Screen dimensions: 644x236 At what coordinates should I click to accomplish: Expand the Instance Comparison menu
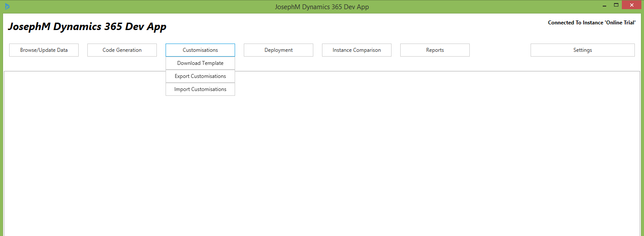pos(357,50)
